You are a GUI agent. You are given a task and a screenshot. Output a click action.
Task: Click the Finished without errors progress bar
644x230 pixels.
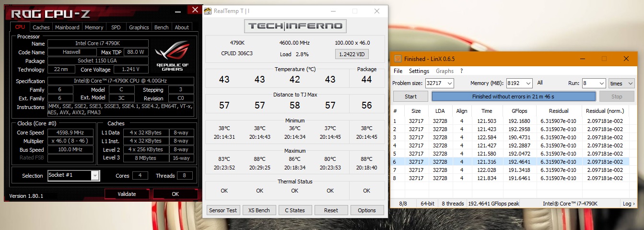[x=514, y=96]
